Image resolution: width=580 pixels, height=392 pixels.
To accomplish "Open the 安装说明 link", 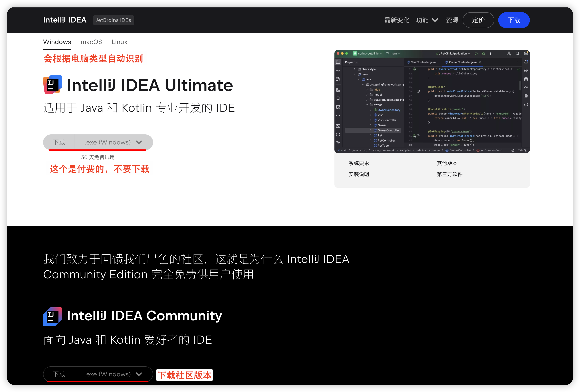I will (359, 174).
